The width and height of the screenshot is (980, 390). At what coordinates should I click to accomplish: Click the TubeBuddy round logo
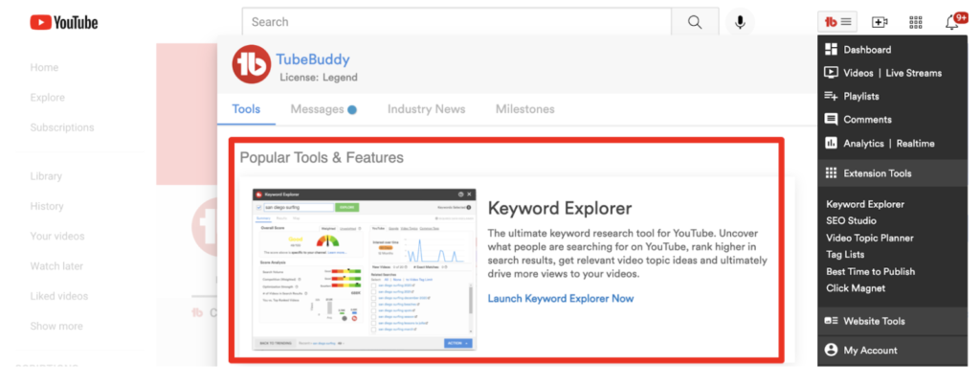point(252,64)
